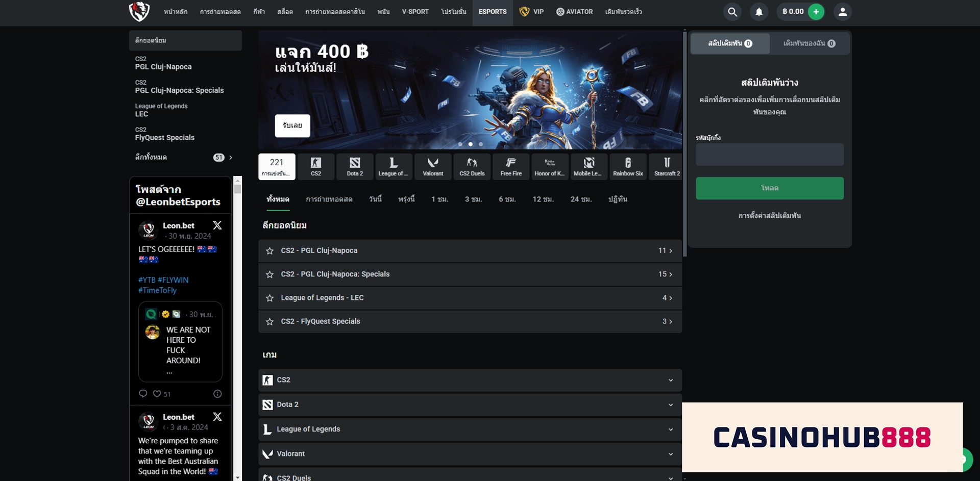This screenshot has width=980, height=481.
Task: Switch to the My Bets tab
Action: [810, 43]
